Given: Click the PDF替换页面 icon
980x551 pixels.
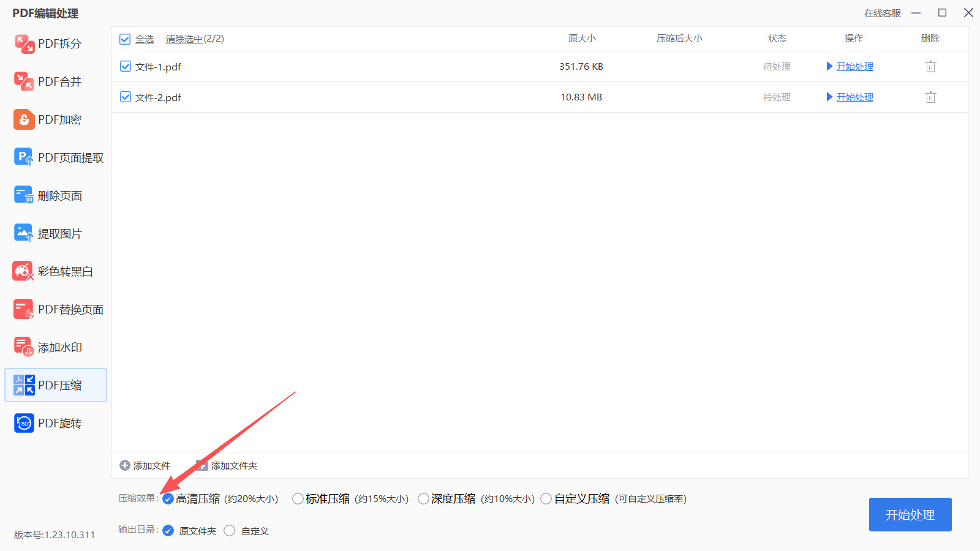Looking at the screenshot, I should tap(24, 310).
